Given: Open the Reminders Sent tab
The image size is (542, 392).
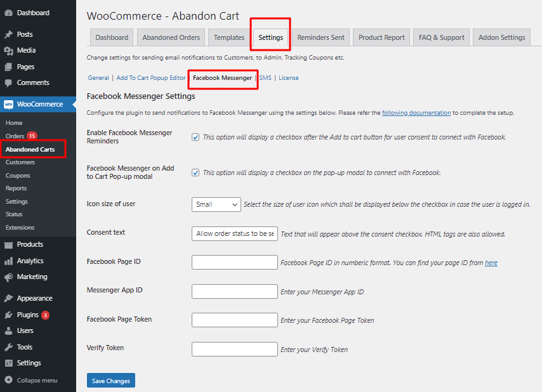Looking at the screenshot, I should point(321,37).
